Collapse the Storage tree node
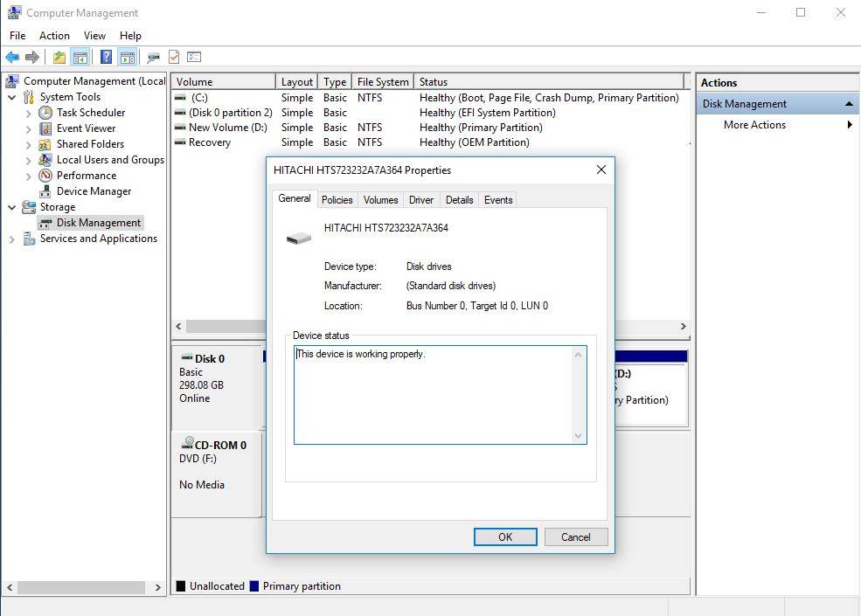Screen dimensions: 861x616 point(12,207)
